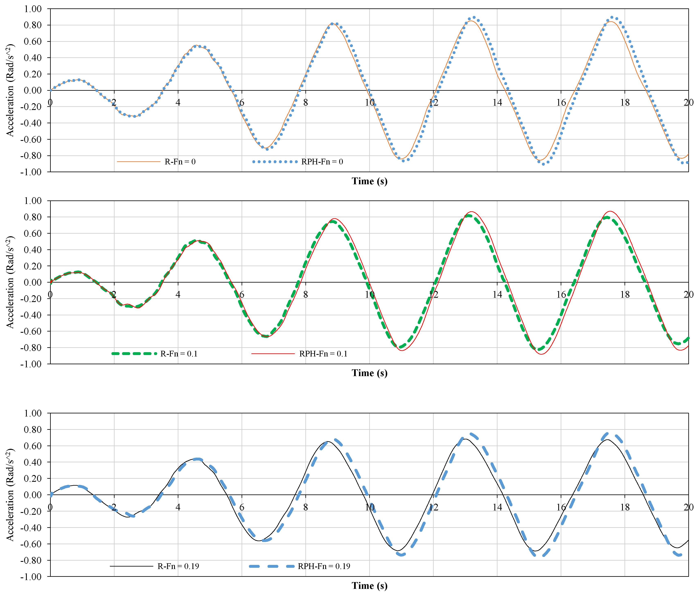Click the 1.00 y-axis label on the top chart
This screenshot has height=595, width=700.
33,9
